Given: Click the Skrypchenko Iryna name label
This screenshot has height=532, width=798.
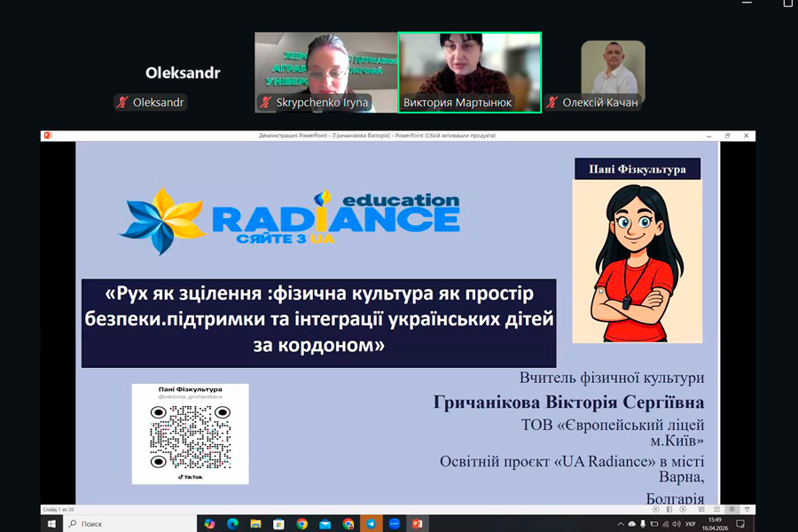Looking at the screenshot, I should 322,102.
